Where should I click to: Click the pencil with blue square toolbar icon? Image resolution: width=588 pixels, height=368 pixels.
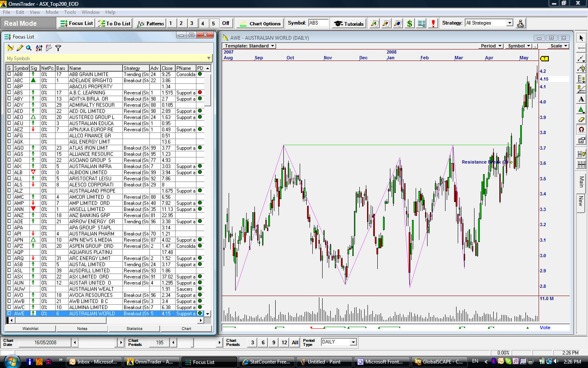398,23
